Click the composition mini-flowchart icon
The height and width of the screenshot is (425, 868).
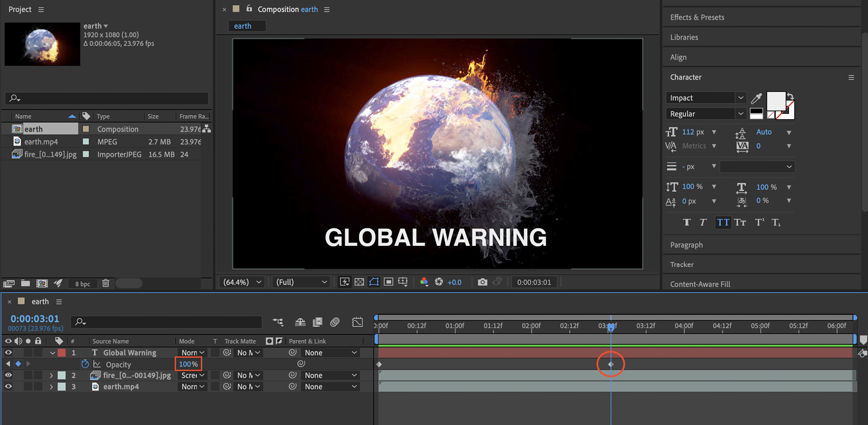pos(278,322)
